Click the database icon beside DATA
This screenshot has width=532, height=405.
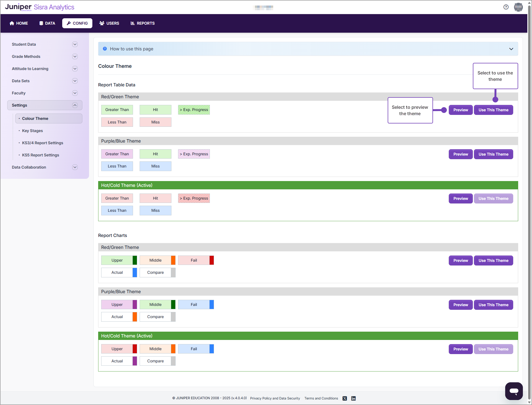click(41, 23)
